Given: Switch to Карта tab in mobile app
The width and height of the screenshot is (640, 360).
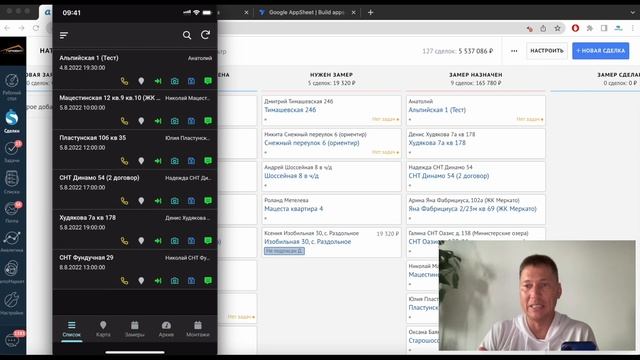Looking at the screenshot, I should pos(103,329).
